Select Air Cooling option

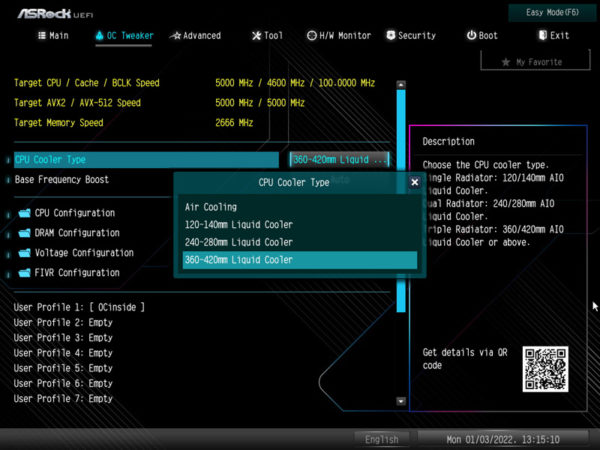tap(211, 207)
